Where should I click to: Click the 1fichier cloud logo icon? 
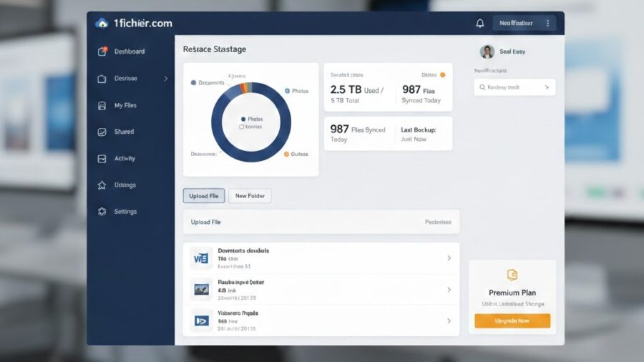(x=102, y=23)
